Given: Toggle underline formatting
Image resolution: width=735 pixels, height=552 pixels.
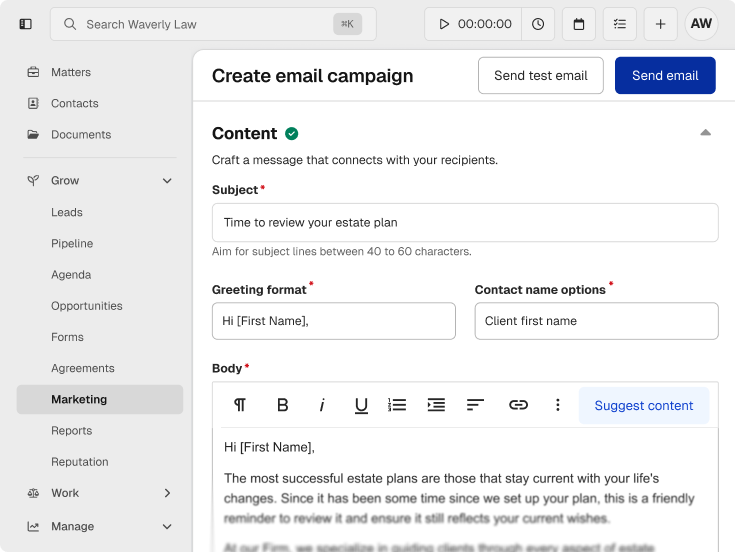Looking at the screenshot, I should pos(361,405).
